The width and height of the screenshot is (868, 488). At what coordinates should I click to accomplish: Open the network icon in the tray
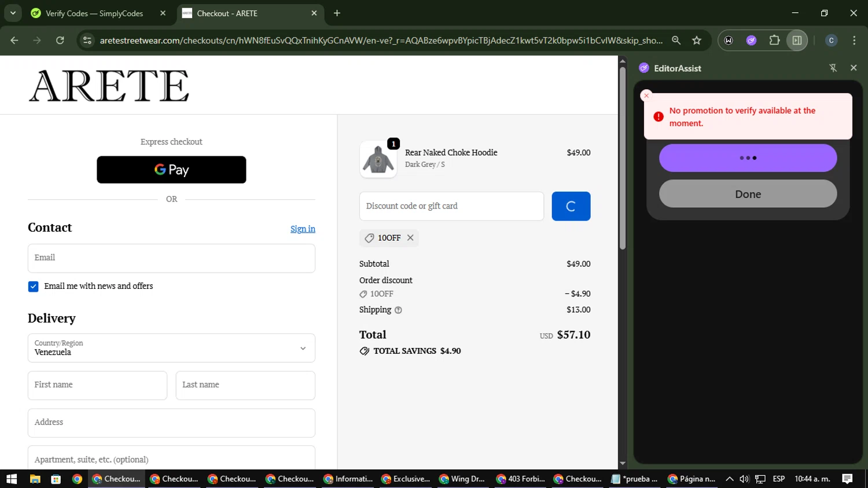pos(760,479)
